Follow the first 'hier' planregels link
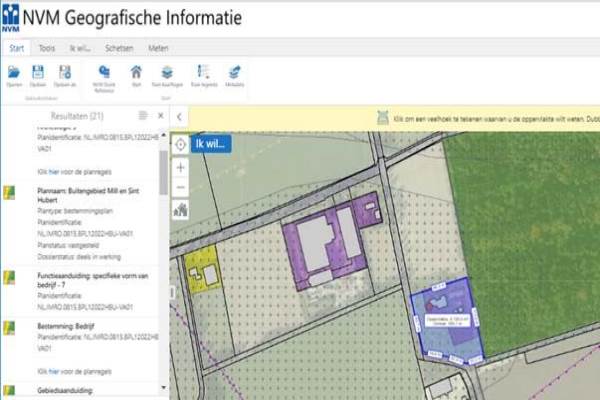Image resolution: width=600 pixels, height=400 pixels. tap(54, 172)
